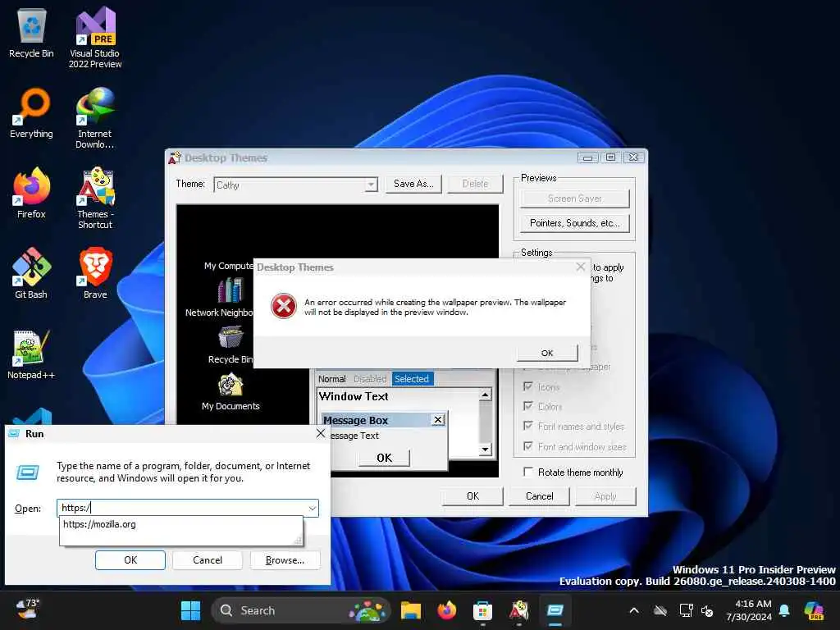Click Cancel in Desktop Themes window
Image resolution: width=840 pixels, height=630 pixels.
click(x=539, y=496)
